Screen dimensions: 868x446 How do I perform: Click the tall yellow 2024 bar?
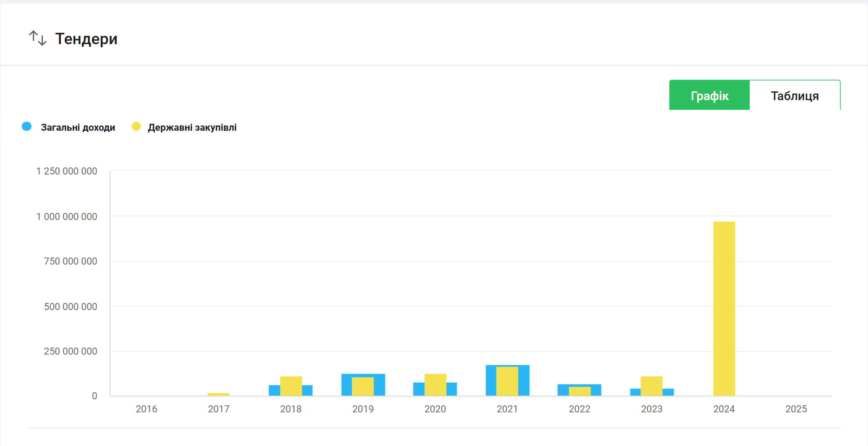coord(724,308)
